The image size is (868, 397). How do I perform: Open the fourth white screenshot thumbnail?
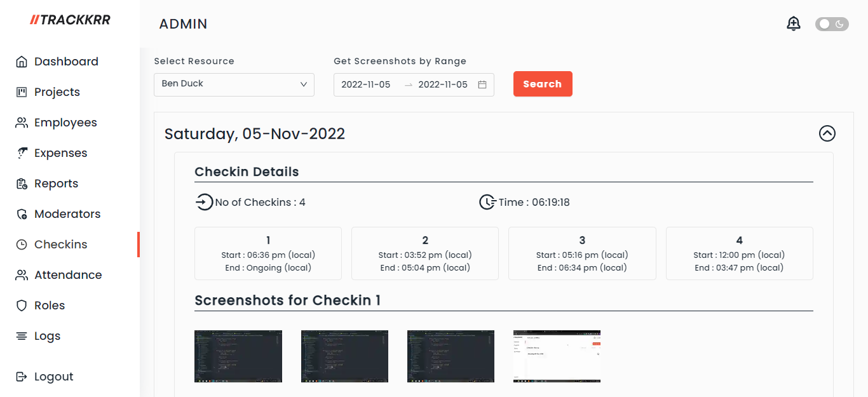coord(557,356)
